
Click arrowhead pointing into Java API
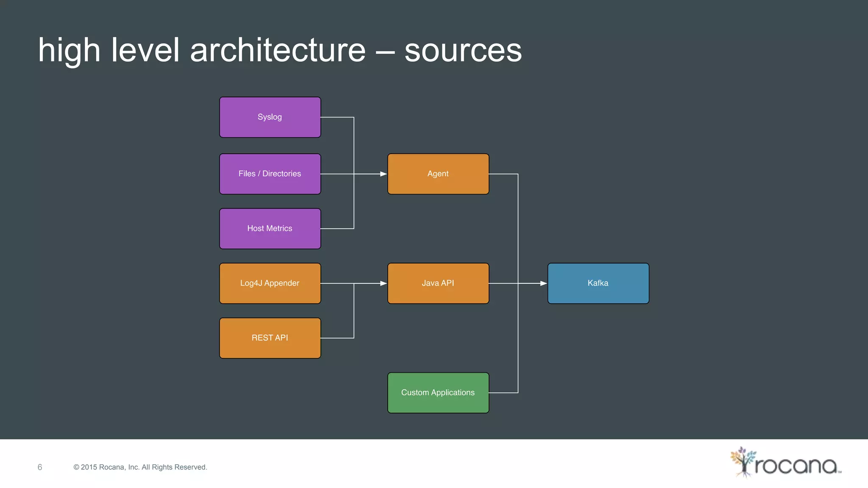coord(384,283)
